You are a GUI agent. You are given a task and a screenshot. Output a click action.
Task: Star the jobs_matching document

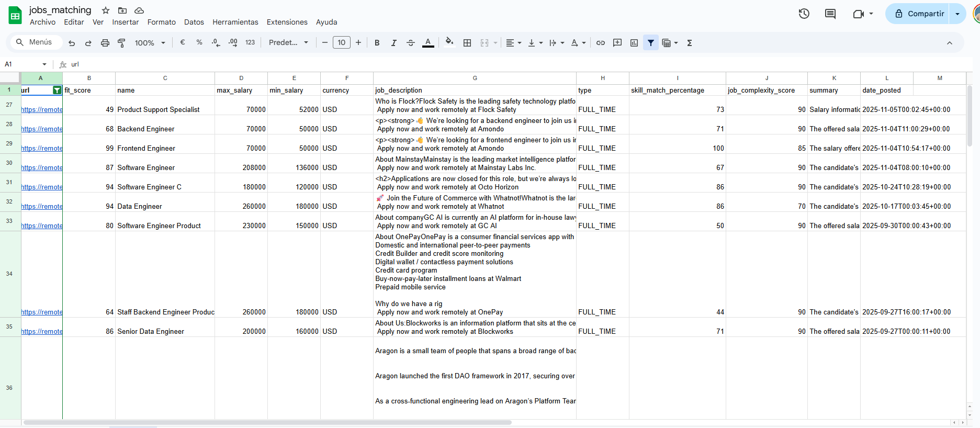click(106, 10)
